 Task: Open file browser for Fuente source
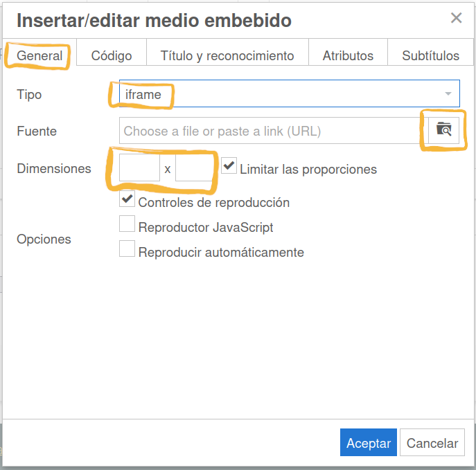click(x=443, y=130)
